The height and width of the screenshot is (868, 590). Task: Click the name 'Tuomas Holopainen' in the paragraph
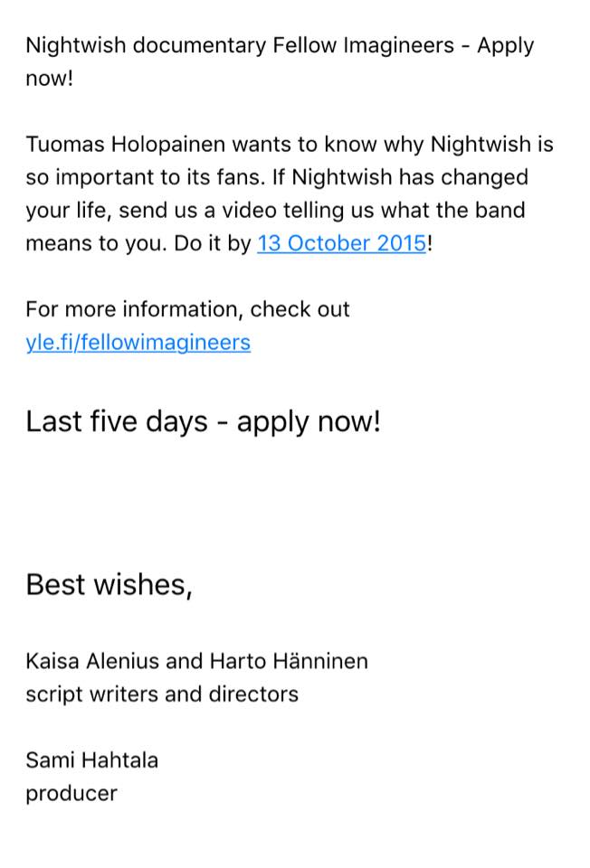(x=126, y=145)
